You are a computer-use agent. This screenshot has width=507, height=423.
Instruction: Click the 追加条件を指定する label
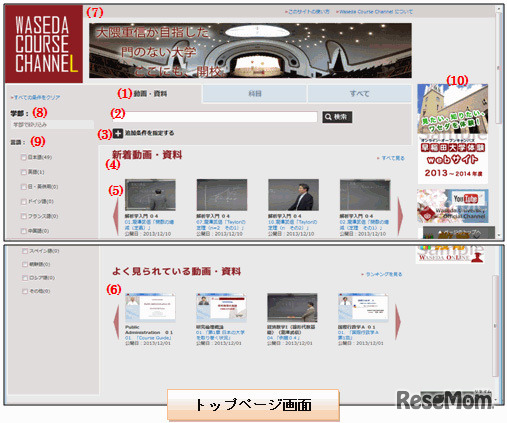[149, 133]
